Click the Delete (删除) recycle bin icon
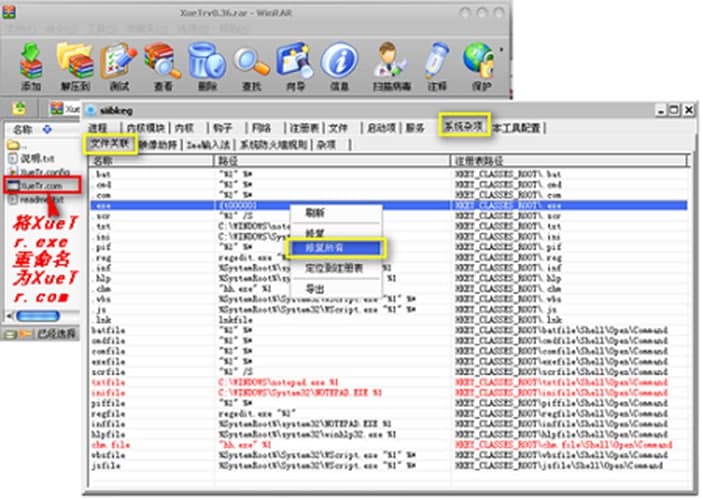Viewport: 703px width, 500px height. (x=204, y=63)
